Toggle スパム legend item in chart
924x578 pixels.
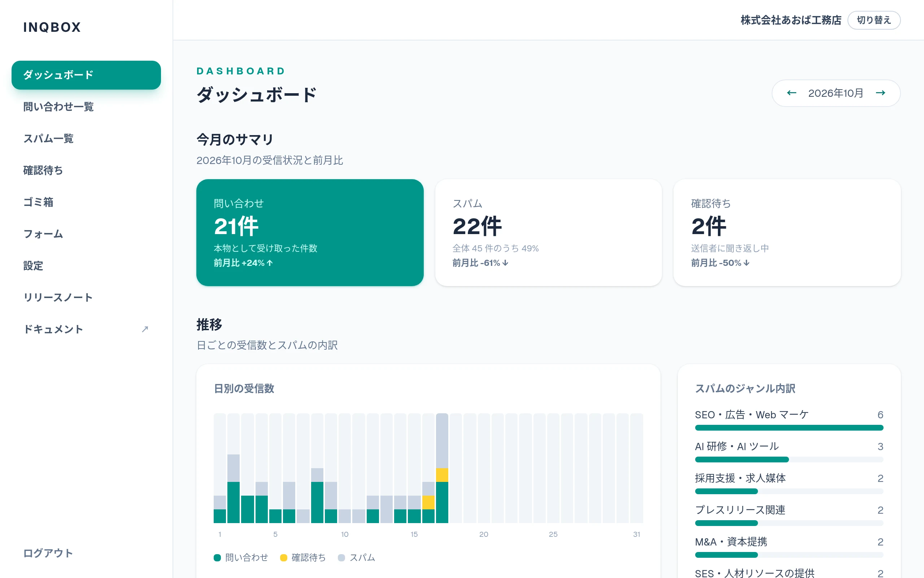[357, 557]
